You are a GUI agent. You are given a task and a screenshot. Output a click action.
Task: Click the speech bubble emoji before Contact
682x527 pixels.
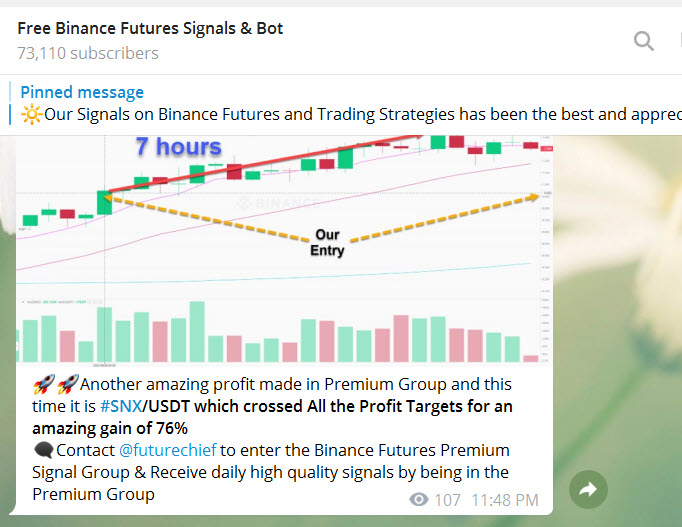(43, 451)
